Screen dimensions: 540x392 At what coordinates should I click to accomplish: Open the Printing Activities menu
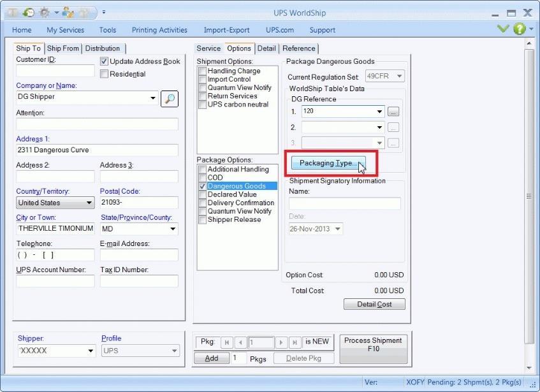click(159, 31)
